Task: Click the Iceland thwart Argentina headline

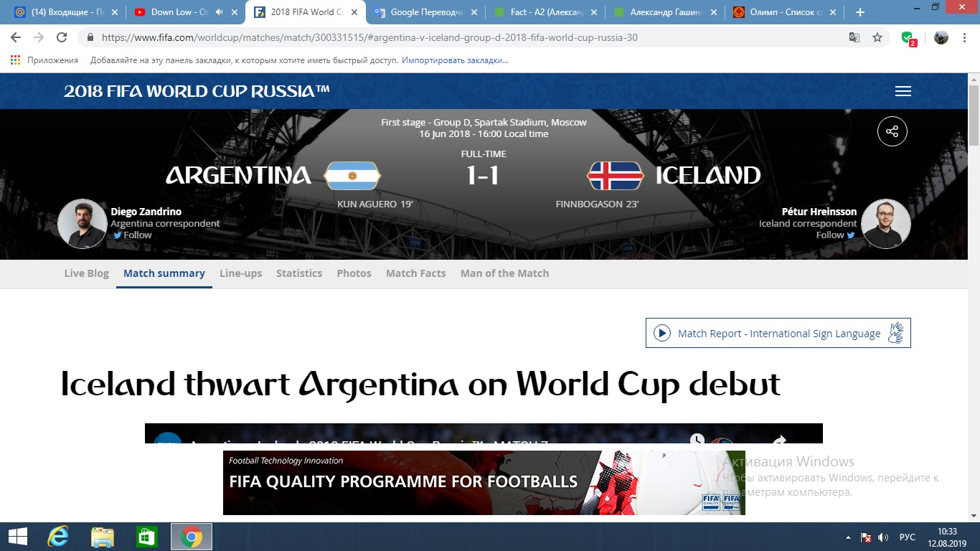Action: pyautogui.click(x=421, y=384)
